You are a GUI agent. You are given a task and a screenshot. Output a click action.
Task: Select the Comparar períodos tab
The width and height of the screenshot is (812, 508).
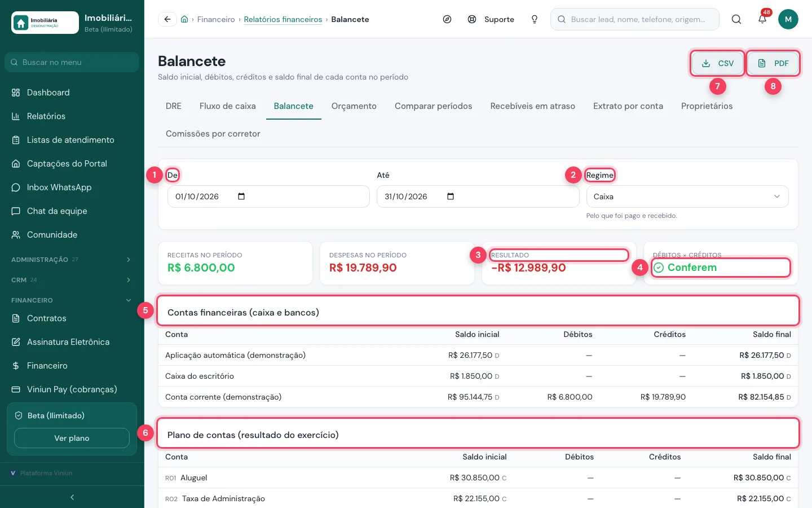point(434,106)
